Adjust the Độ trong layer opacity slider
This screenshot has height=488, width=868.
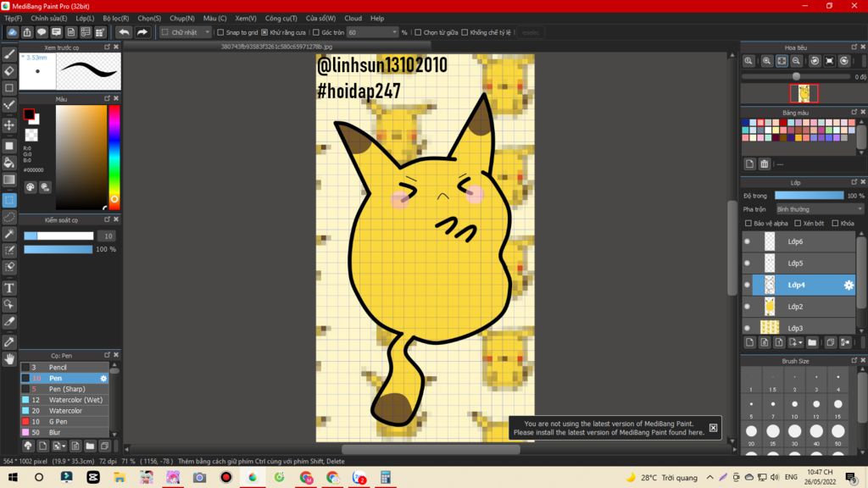coord(809,196)
